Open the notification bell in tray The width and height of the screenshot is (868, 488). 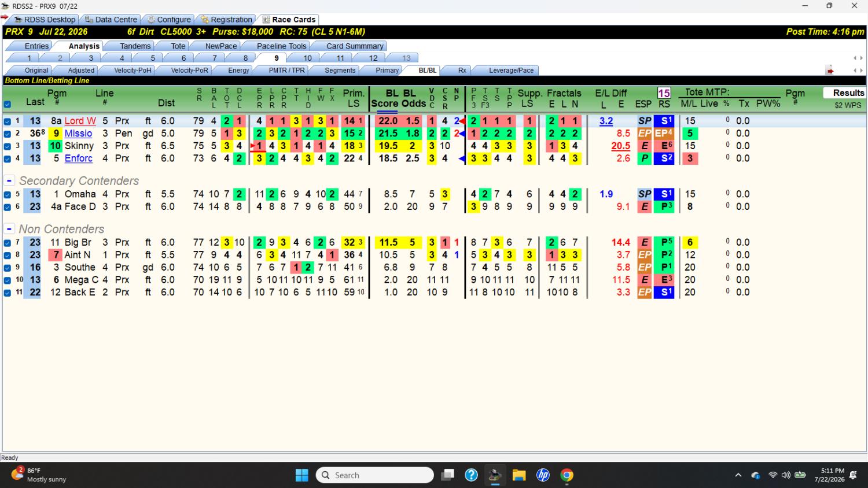pos(853,475)
